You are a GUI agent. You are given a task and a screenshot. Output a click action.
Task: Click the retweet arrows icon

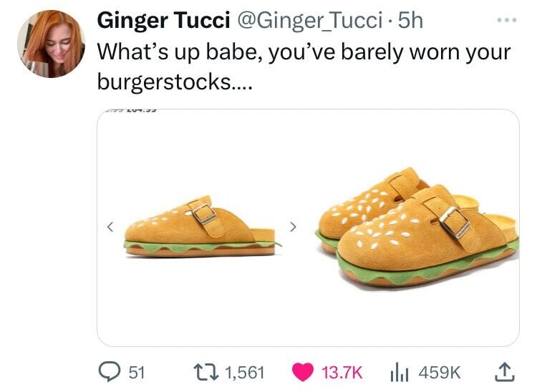click(205, 372)
